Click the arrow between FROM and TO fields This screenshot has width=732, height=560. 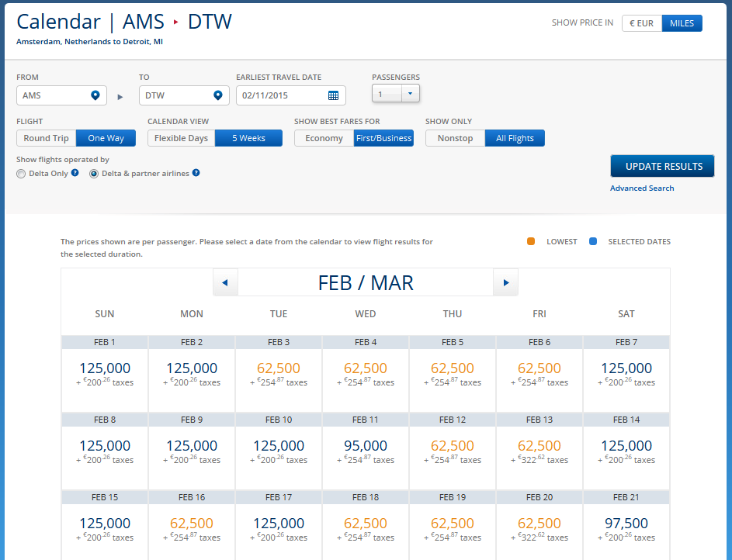click(x=120, y=97)
